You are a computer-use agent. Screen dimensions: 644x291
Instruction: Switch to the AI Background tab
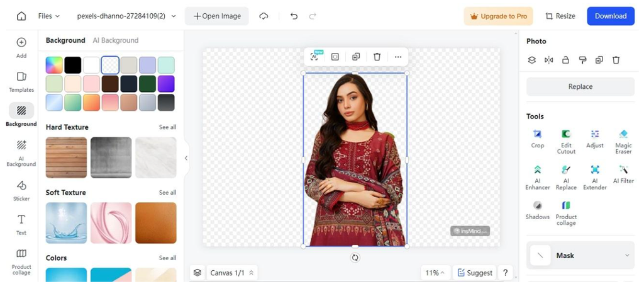[x=116, y=40]
